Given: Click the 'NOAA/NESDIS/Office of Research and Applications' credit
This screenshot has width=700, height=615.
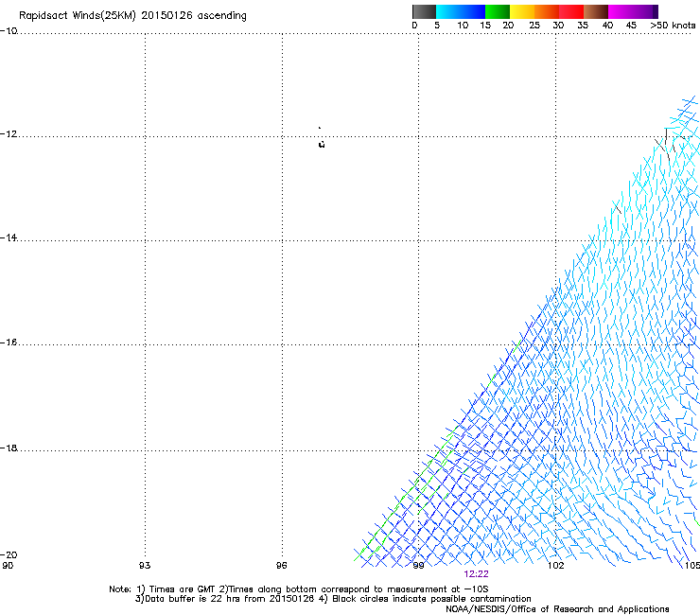Looking at the screenshot, I should click(x=557, y=609).
